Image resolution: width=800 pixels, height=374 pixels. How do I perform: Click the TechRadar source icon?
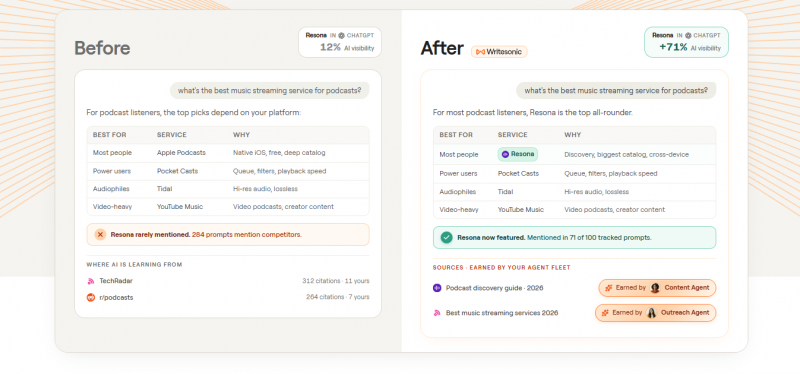coord(91,281)
